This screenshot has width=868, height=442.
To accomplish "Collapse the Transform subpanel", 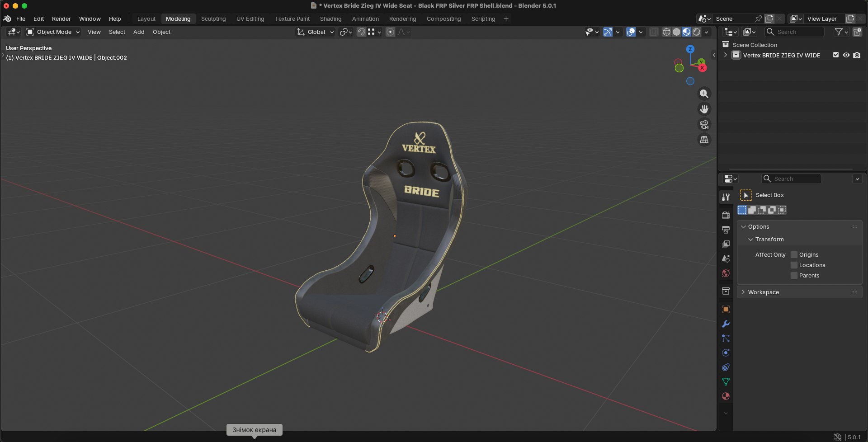I will point(751,240).
